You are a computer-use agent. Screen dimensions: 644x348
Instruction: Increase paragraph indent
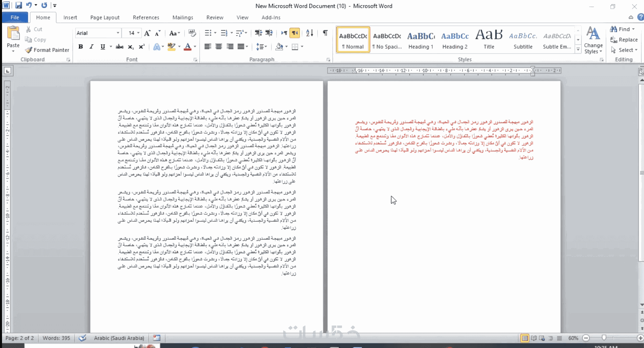point(269,33)
